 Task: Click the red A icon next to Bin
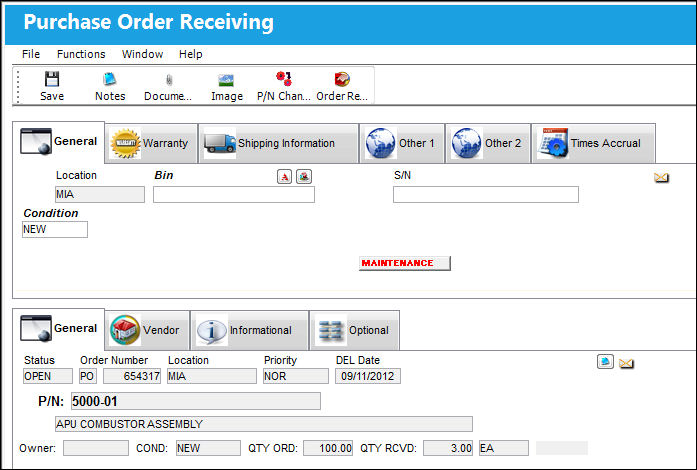tap(284, 177)
